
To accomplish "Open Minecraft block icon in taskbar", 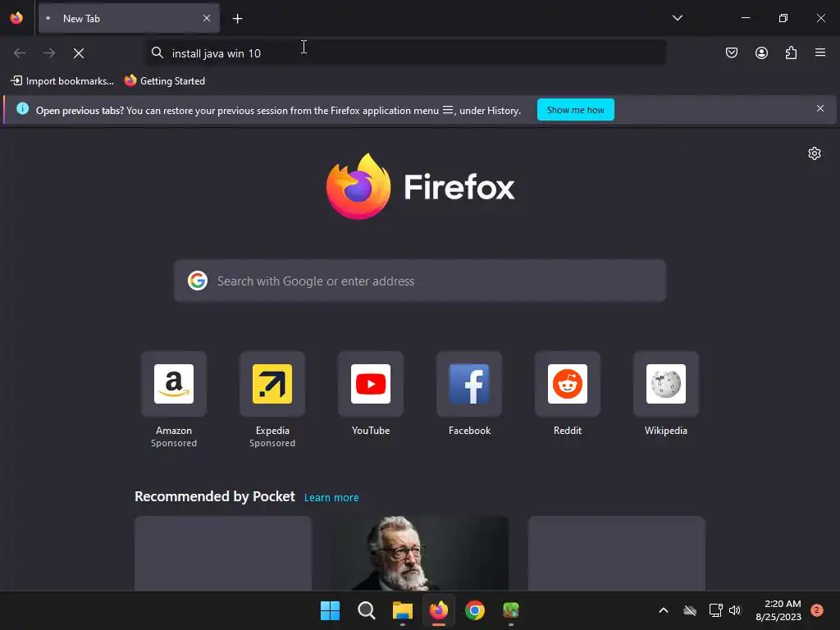I will [511, 610].
